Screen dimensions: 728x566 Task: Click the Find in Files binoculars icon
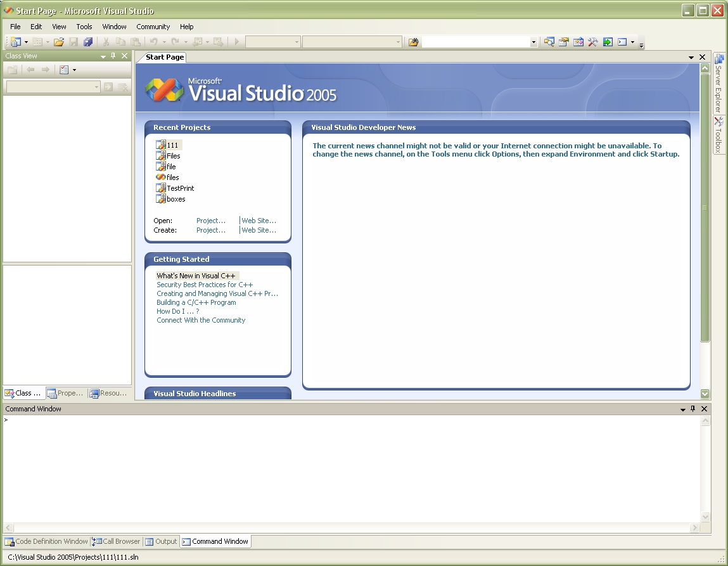click(413, 42)
